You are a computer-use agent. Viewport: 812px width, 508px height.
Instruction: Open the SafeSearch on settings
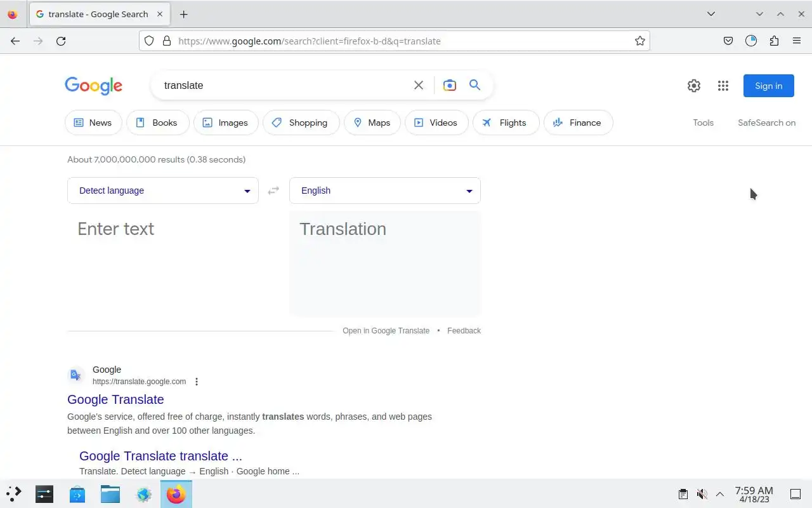click(766, 123)
